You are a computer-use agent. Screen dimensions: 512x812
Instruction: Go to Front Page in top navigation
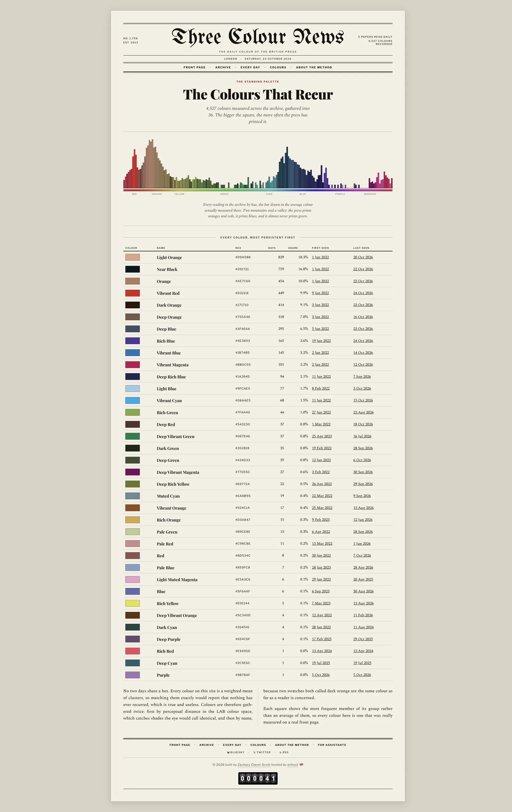click(x=195, y=67)
